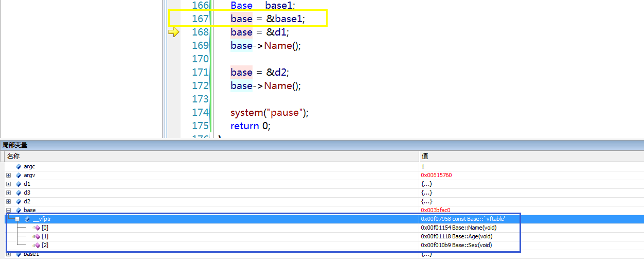Click the [2] vtable entry icon

[x=37, y=246]
